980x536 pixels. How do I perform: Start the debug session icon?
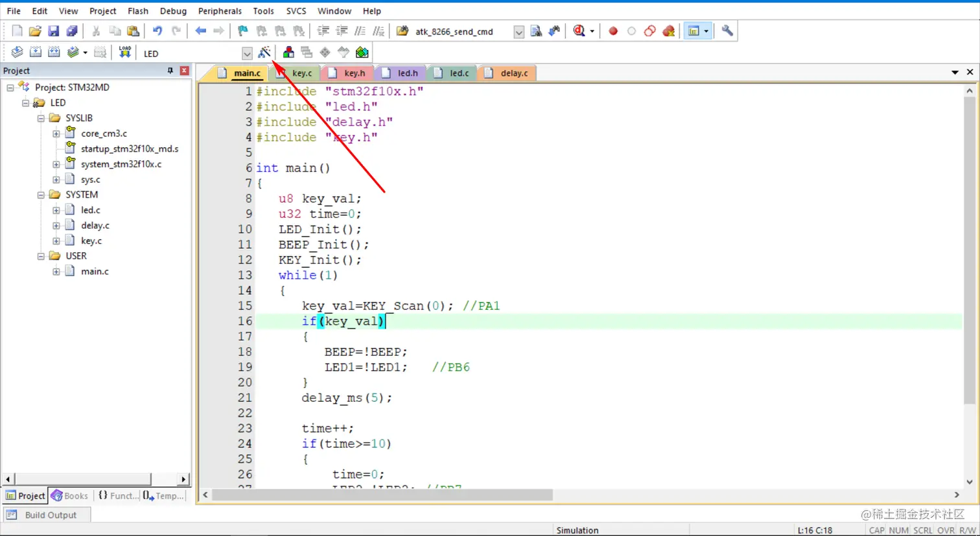[x=579, y=31]
